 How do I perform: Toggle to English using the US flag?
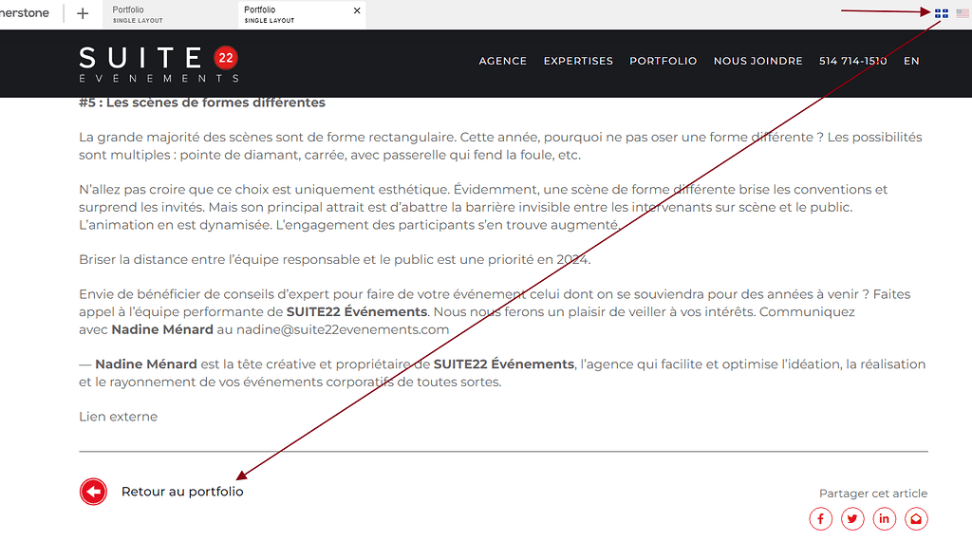click(x=962, y=13)
